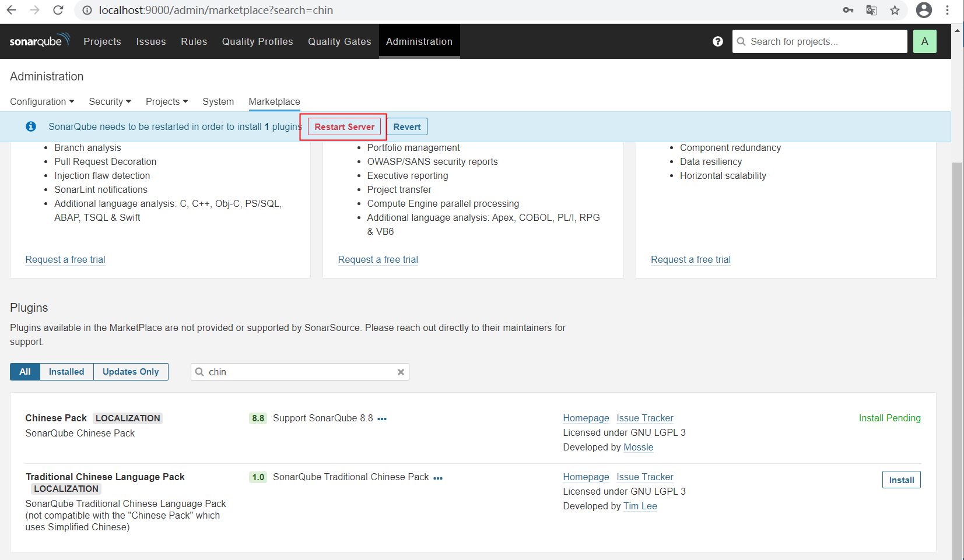Open the Configuration dropdown
This screenshot has height=560, width=964.
(x=42, y=101)
